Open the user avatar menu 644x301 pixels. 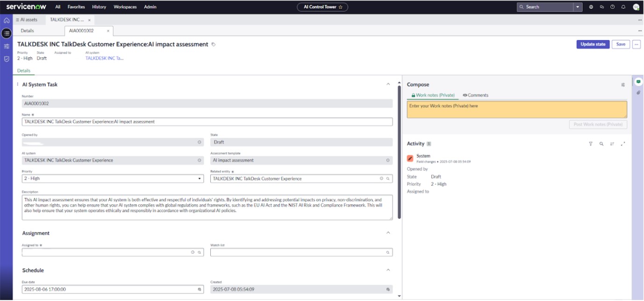tap(636, 7)
